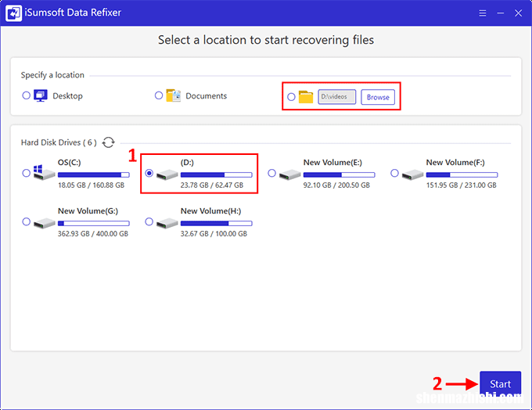Select the New Volume(H:) radio button

click(149, 221)
